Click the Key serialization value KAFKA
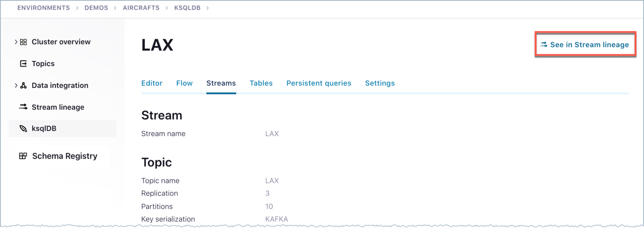 pos(277,219)
